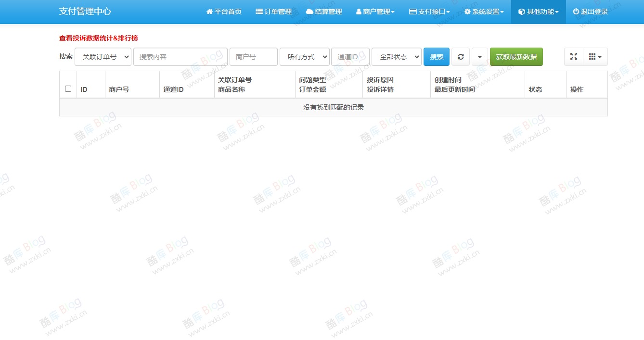Open the 关联订单号 search field dropdown
This screenshot has height=340, width=644.
pyautogui.click(x=103, y=56)
